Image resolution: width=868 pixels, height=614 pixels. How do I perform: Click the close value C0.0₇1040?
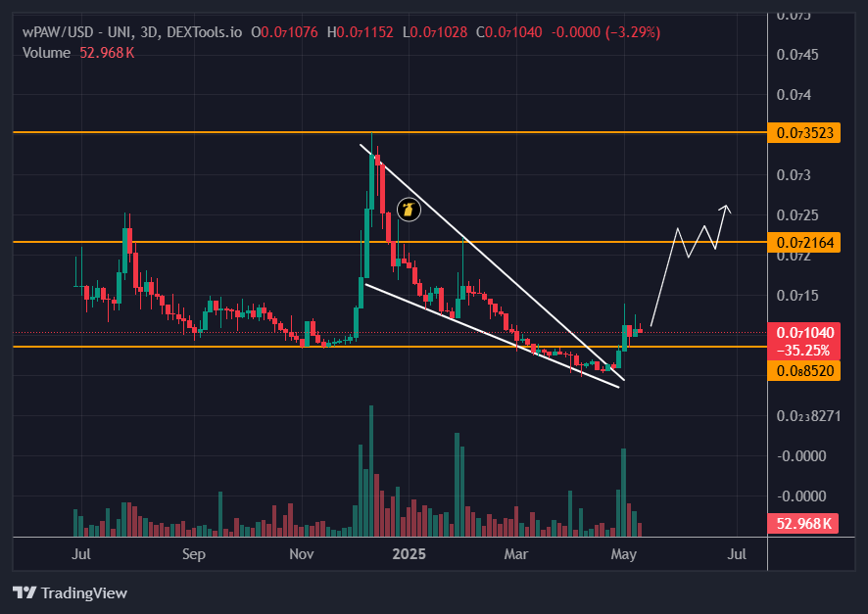[509, 32]
